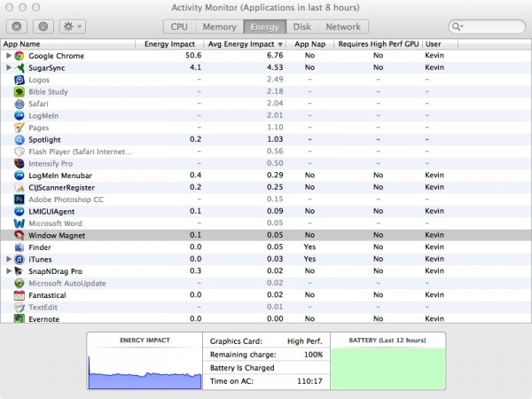Click the green Battery history chart
The height and width of the screenshot is (399, 532).
point(387,369)
